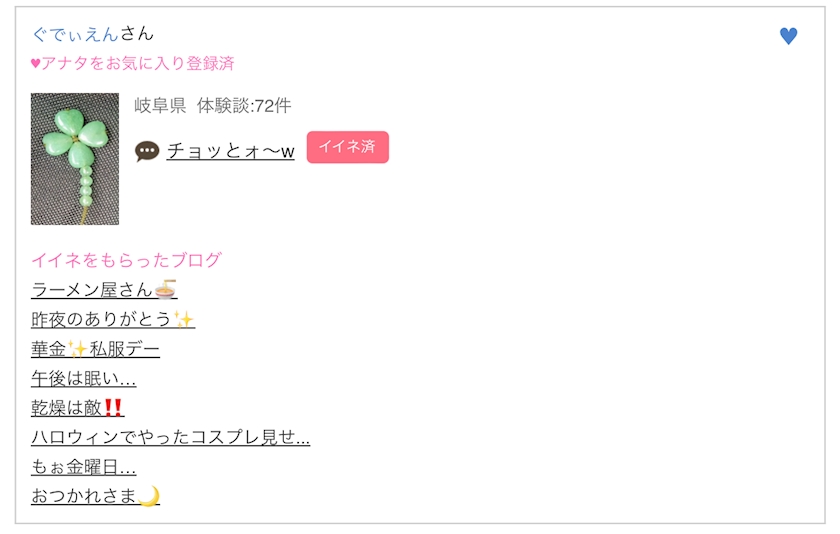Click the small pink heart before アナタ
The width and height of the screenshot is (840, 534).
tap(35, 64)
